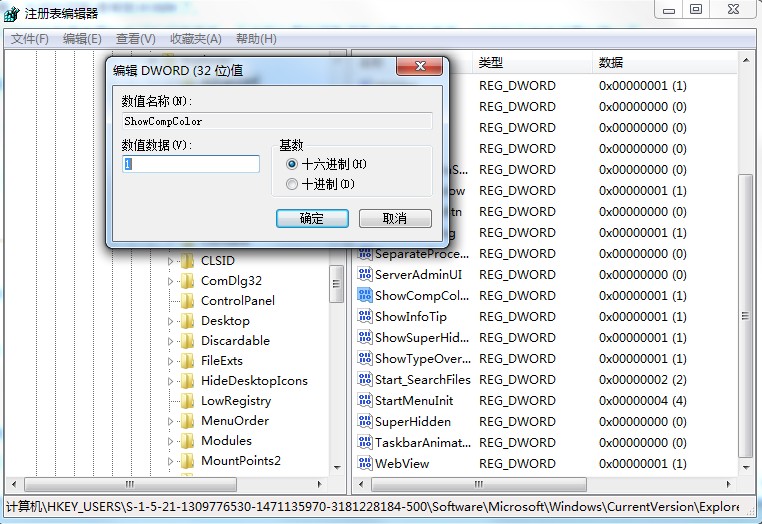Screen dimensions: 762x524
Task: Close the Edit DWORD dialog
Action: 420,66
